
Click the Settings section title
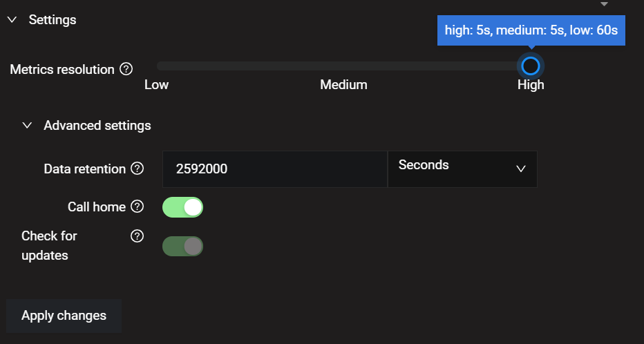pos(53,20)
